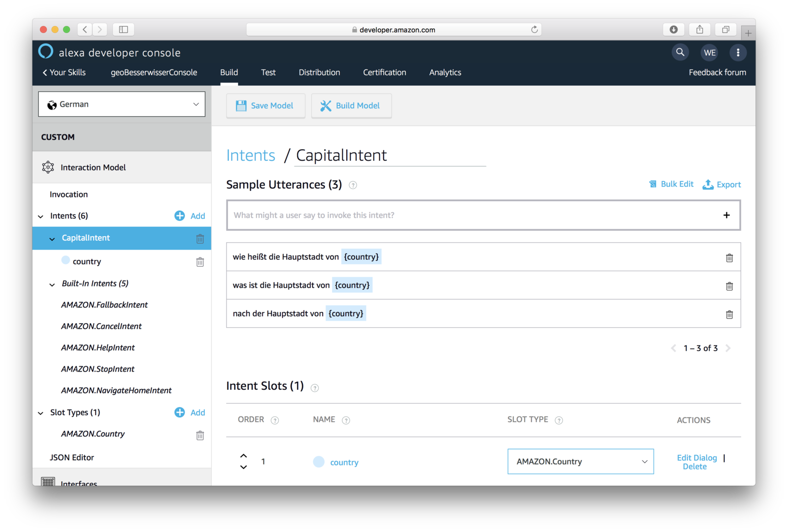Select AMAZON.HelpIntent in sidebar
The width and height of the screenshot is (788, 532).
pos(98,348)
